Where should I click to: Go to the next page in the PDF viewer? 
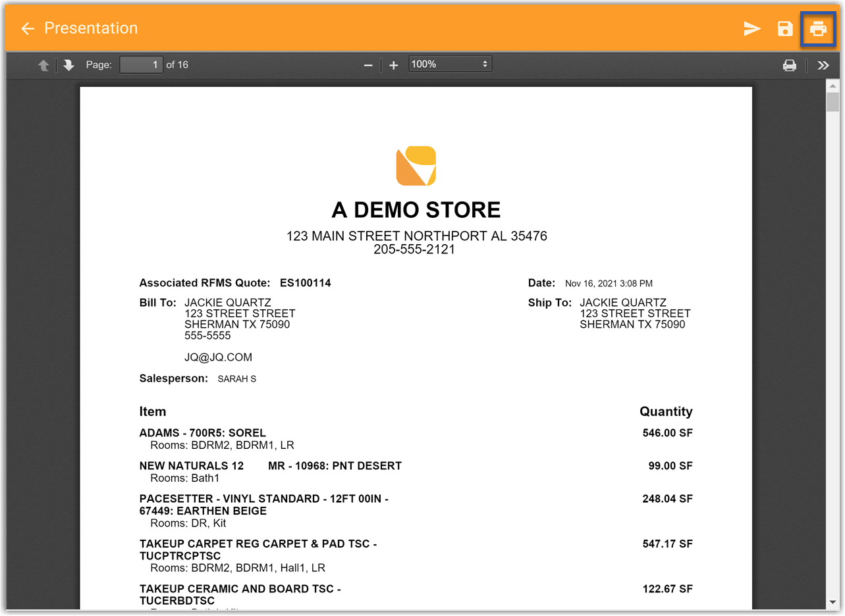coord(68,65)
